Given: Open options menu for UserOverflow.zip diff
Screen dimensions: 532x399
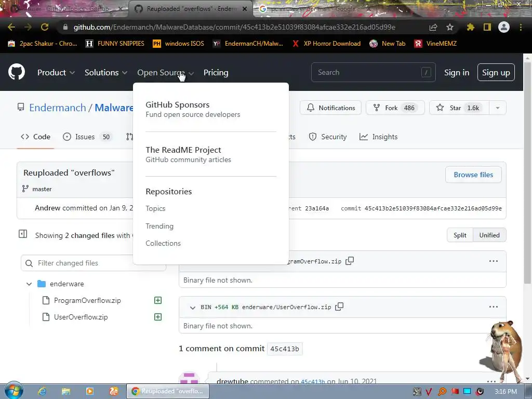Looking at the screenshot, I should [x=494, y=307].
